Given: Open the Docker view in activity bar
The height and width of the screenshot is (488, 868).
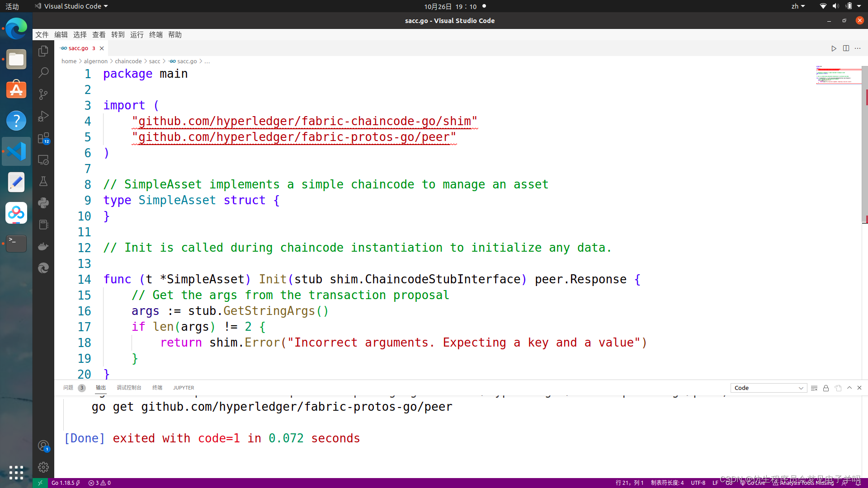Looking at the screenshot, I should [43, 246].
